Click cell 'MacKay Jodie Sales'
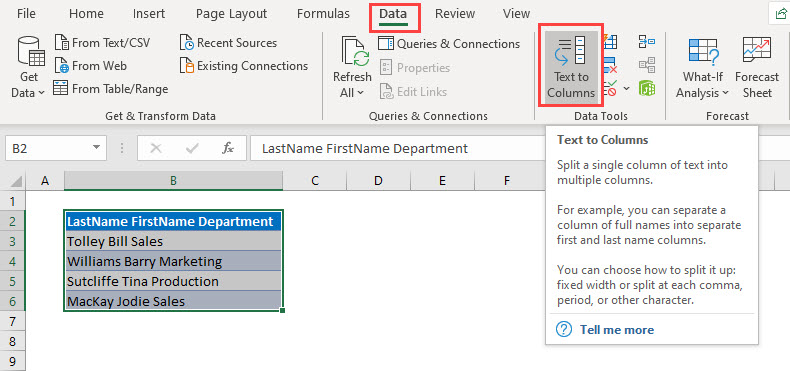This screenshot has height=371, width=790. point(173,301)
